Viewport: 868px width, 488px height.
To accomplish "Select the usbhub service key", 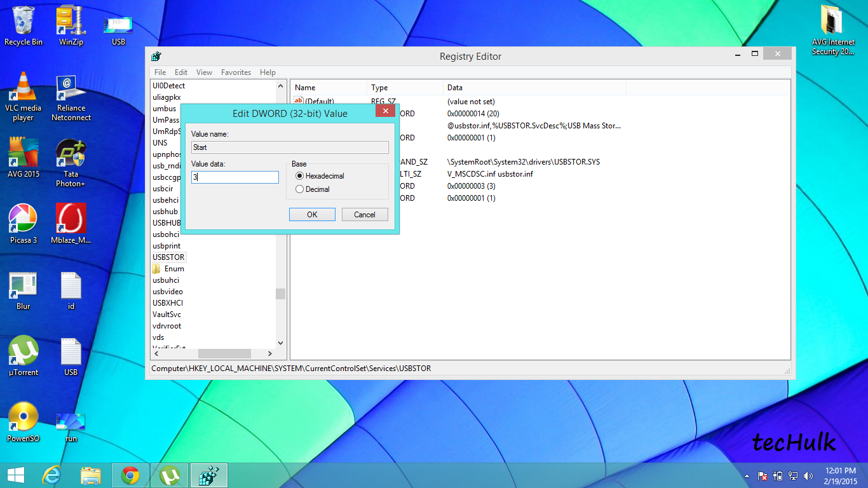I will [x=165, y=211].
